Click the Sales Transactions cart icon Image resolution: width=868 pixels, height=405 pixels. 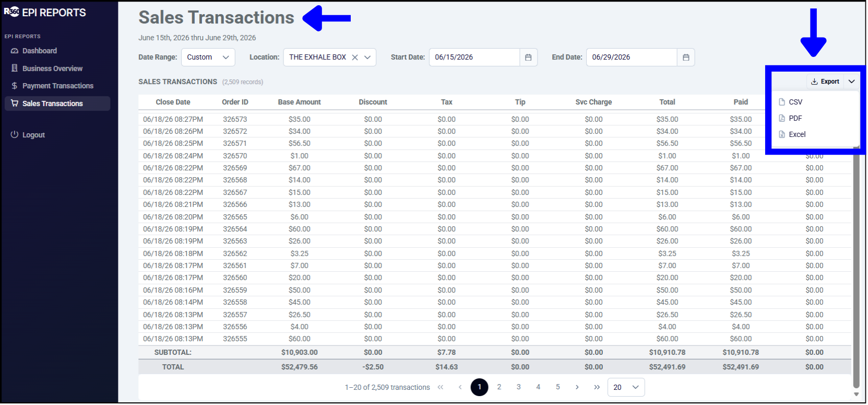(x=15, y=103)
